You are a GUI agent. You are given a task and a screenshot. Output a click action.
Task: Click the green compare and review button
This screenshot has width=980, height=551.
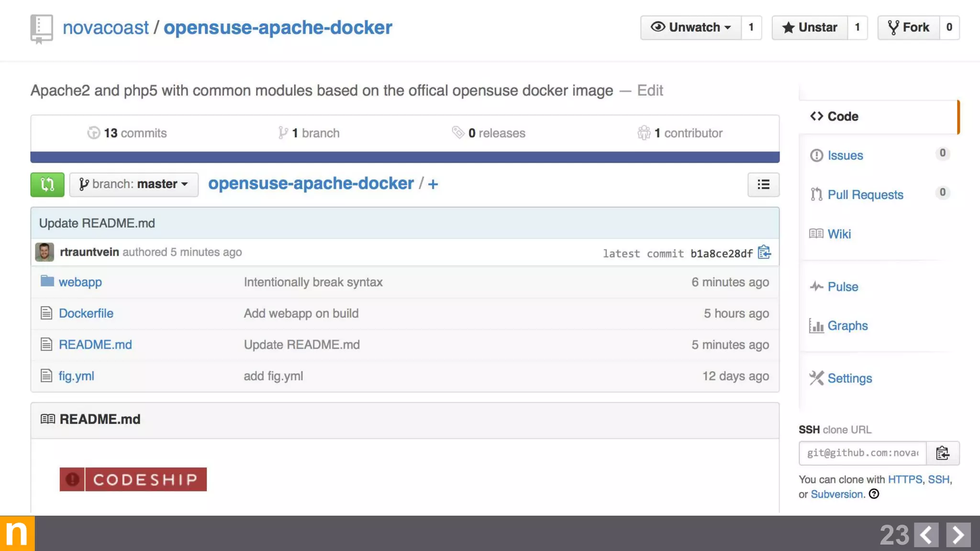(x=47, y=185)
